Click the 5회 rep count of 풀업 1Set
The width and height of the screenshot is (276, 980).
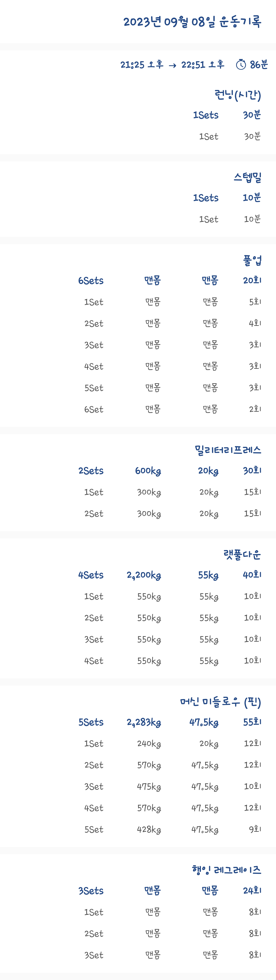pos(255,302)
